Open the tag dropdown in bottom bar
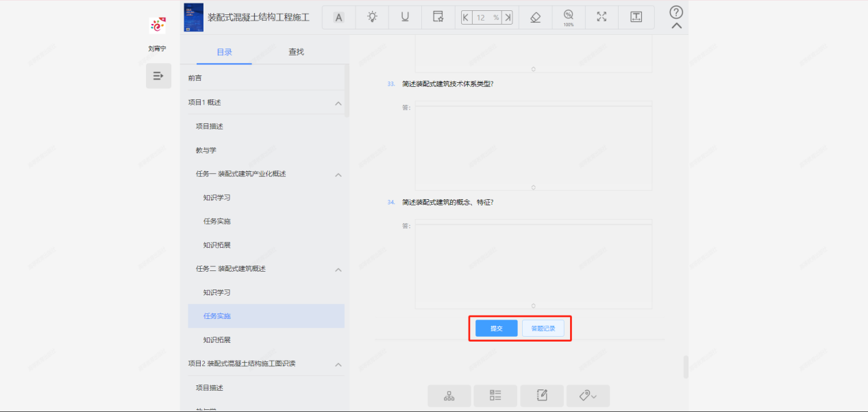Image resolution: width=868 pixels, height=412 pixels. (587, 396)
